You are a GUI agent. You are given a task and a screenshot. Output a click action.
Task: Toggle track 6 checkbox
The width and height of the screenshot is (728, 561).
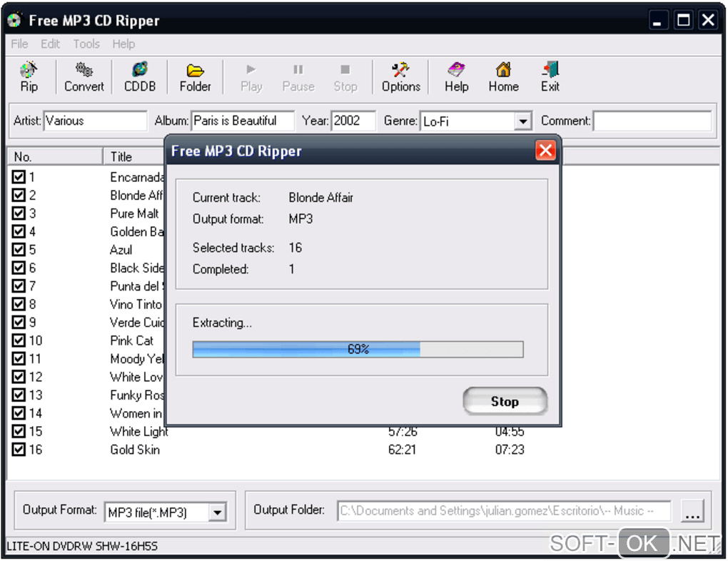[19, 268]
